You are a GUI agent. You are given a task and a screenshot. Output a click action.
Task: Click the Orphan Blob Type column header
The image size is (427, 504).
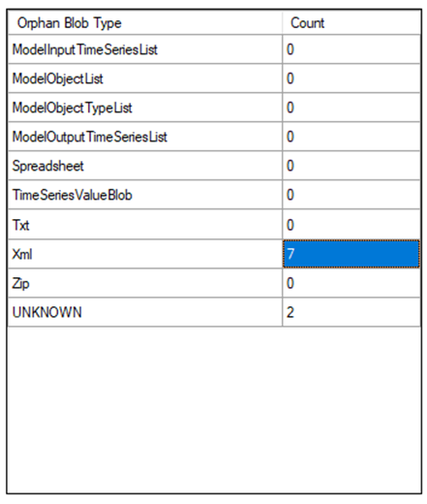pyautogui.click(x=145, y=23)
